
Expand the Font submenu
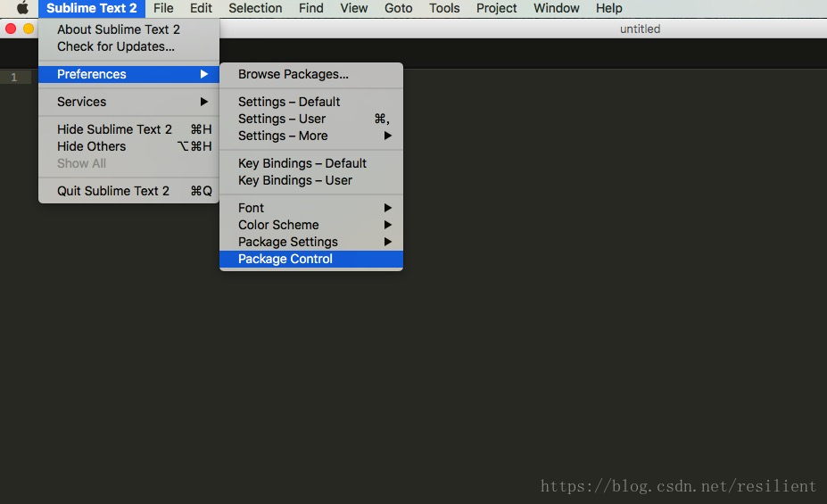[311, 208]
